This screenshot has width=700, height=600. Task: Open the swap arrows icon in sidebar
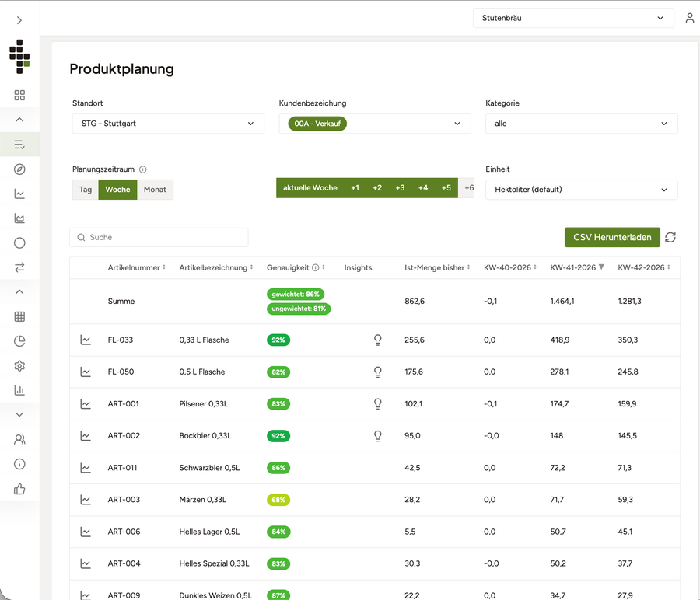(x=19, y=267)
